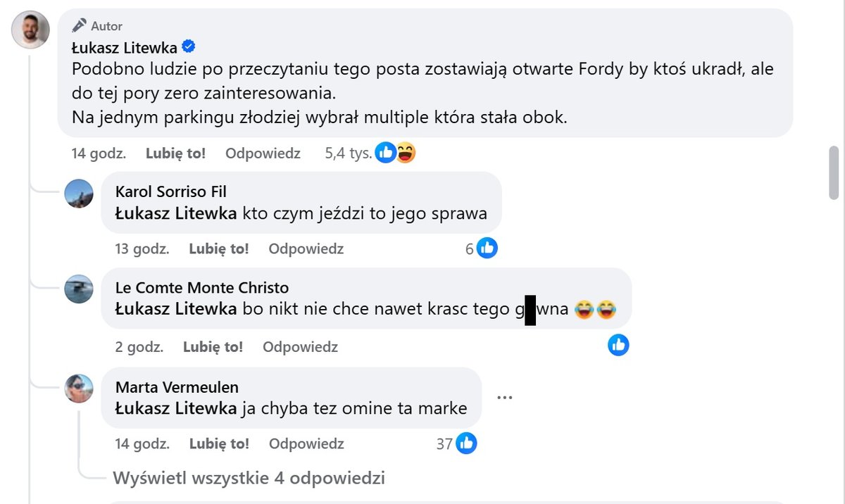Click the author microphone icon next to Autor
The image size is (845, 504).
point(79,25)
